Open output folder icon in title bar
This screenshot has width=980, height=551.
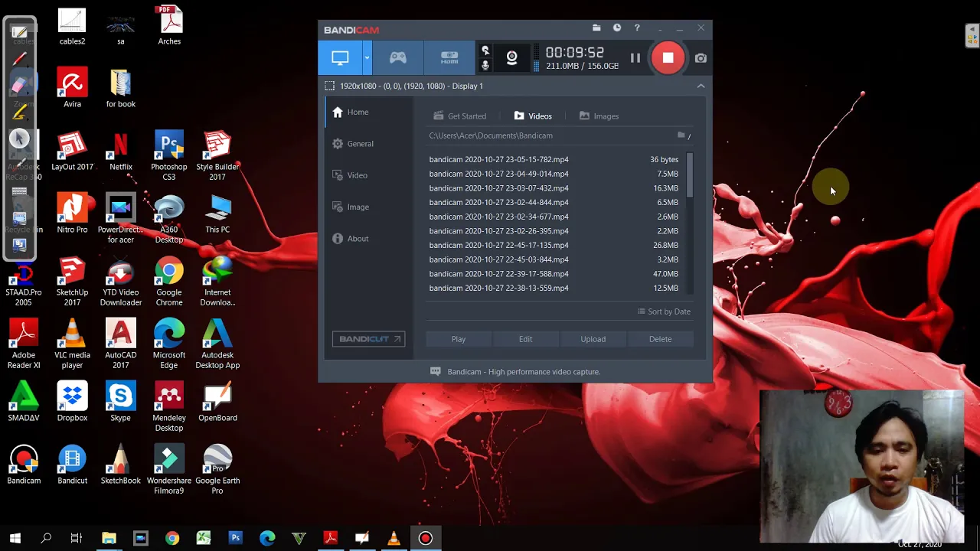point(596,28)
